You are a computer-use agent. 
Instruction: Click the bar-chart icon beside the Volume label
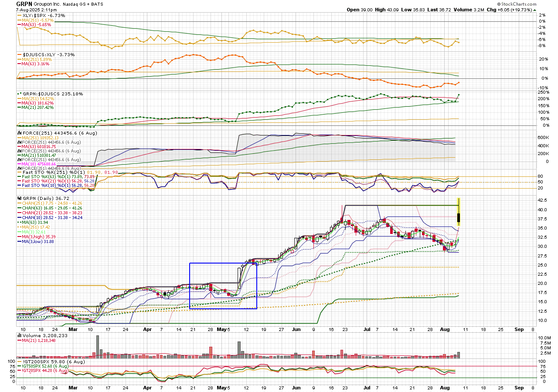(19, 335)
